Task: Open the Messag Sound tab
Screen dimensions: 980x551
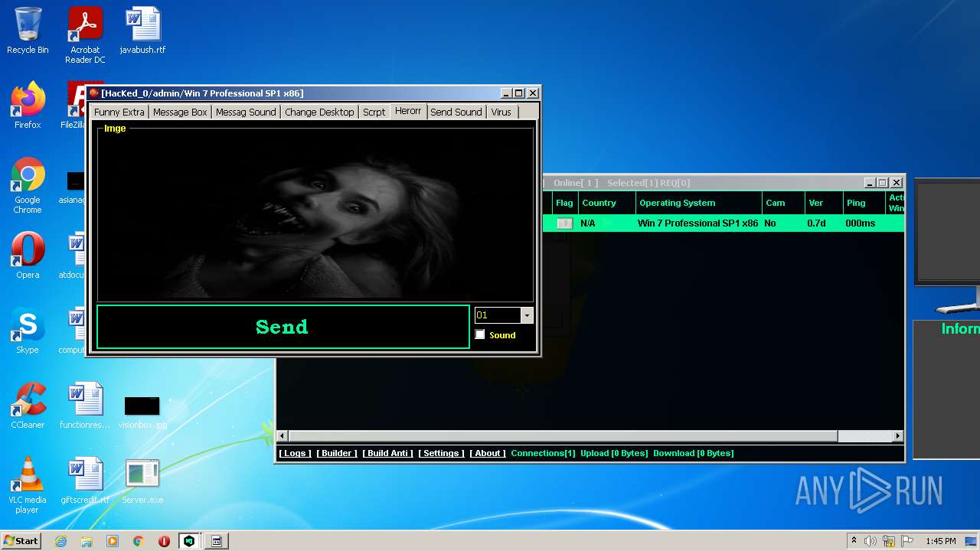Action: (246, 112)
